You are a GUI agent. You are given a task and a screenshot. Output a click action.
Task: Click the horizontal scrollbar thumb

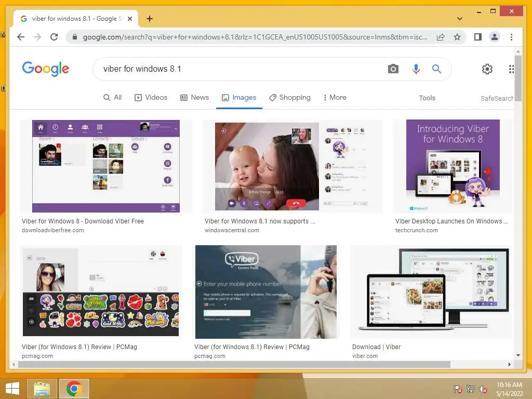234,364
